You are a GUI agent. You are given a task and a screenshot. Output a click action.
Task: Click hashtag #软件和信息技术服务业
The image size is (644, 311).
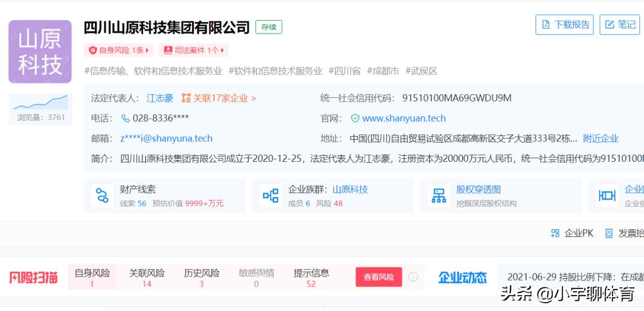point(275,71)
